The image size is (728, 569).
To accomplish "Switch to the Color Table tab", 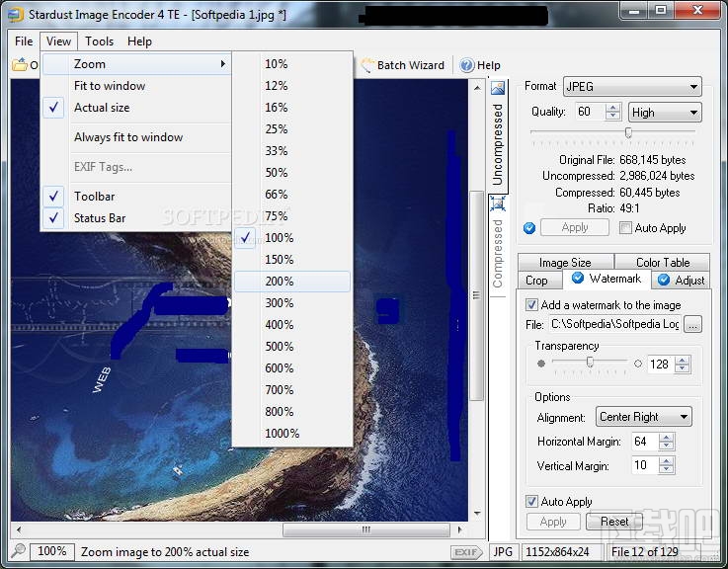I will (663, 262).
